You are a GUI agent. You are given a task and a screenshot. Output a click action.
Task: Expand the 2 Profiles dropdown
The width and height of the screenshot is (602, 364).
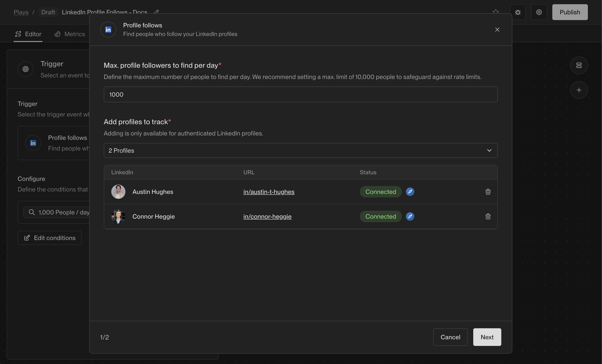tap(300, 150)
